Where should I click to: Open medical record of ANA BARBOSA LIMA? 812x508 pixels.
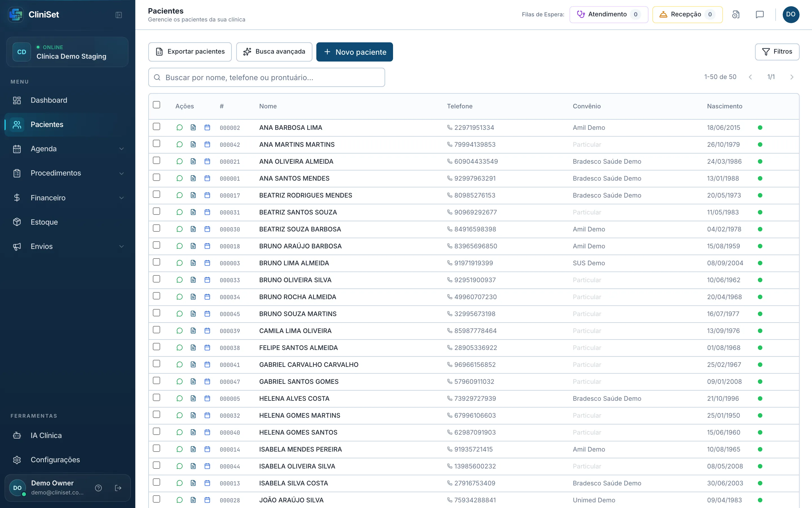tap(193, 128)
